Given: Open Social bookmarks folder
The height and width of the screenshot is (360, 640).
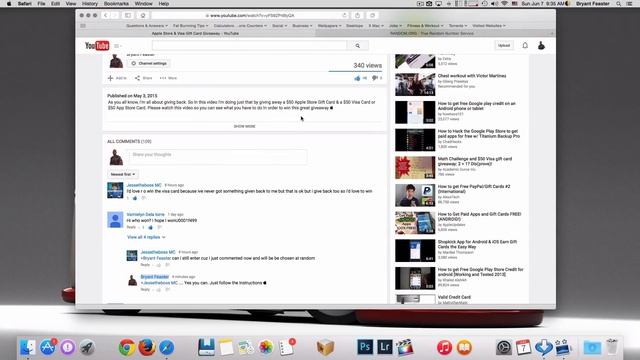Looking at the screenshot, I should (x=279, y=26).
